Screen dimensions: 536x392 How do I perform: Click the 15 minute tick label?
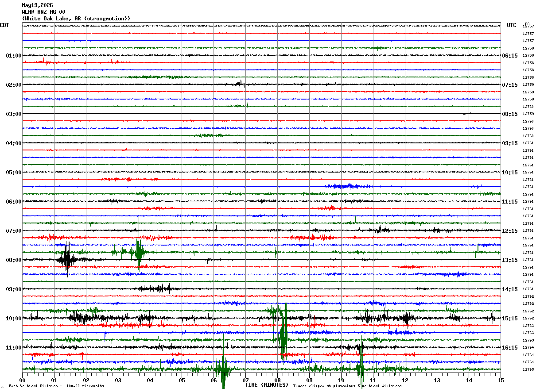(x=501, y=380)
